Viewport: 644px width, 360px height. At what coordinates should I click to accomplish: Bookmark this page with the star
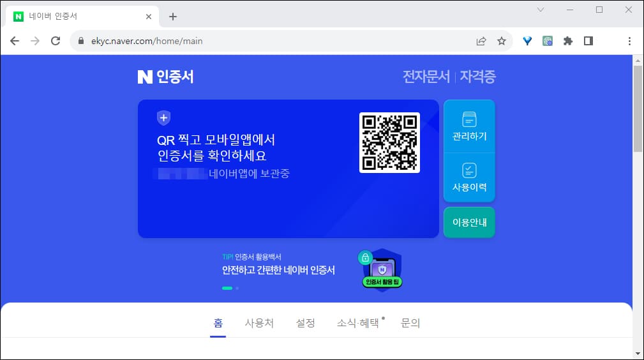pyautogui.click(x=502, y=41)
